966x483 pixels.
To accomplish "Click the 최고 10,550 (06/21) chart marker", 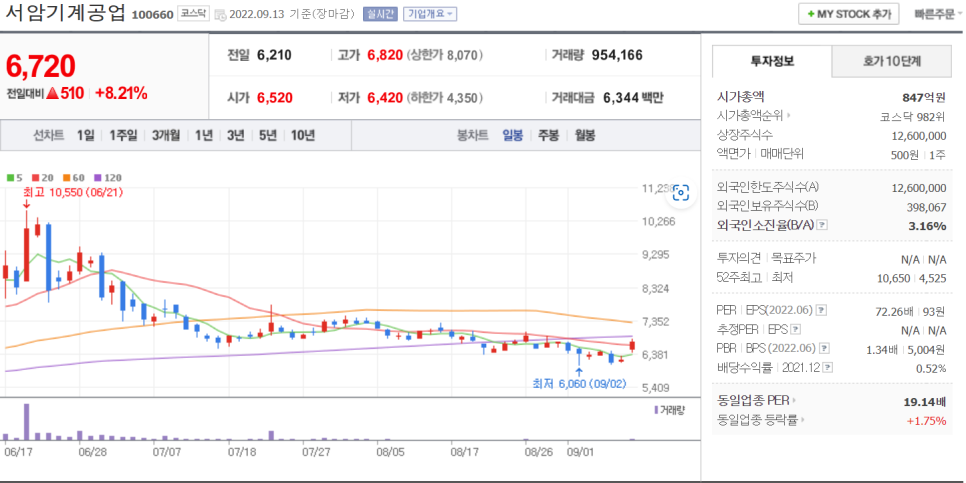I will tap(73, 192).
